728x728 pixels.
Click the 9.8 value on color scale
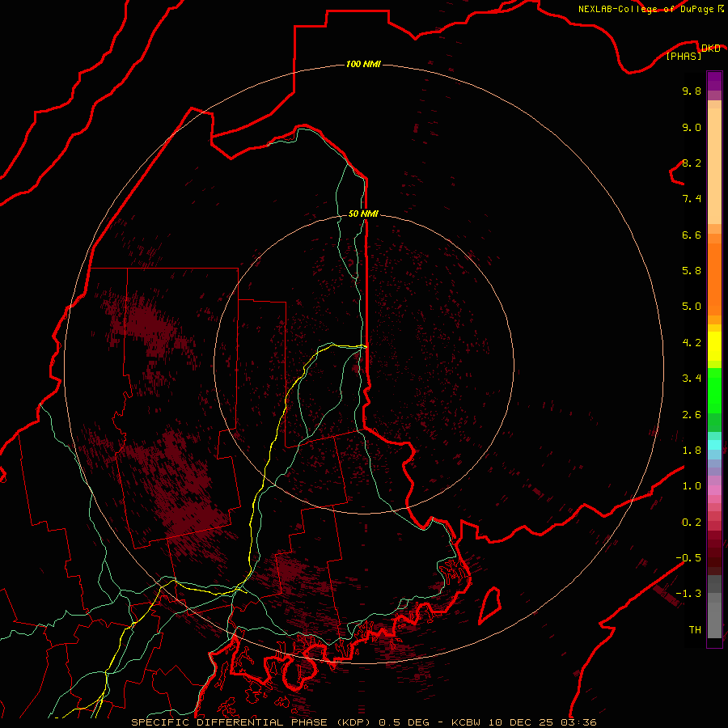[x=692, y=91]
